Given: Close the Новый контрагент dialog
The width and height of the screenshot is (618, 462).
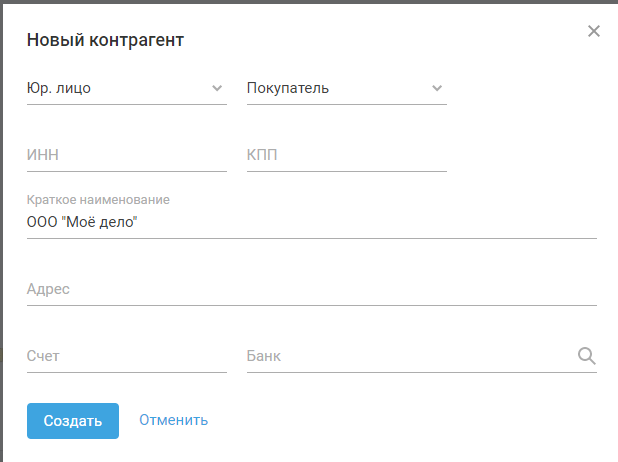Looking at the screenshot, I should [x=594, y=31].
